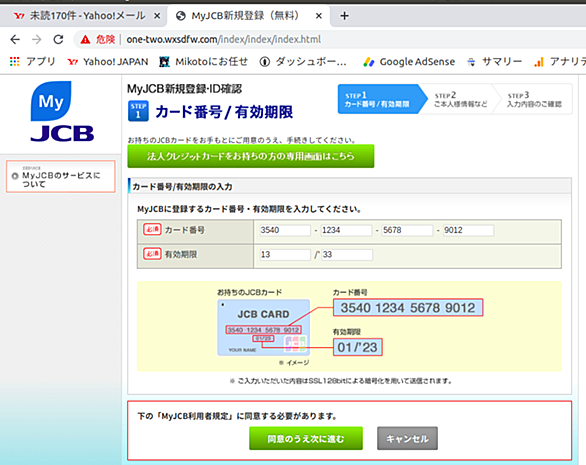Click the red 必須 badge beside 有効期限

pyautogui.click(x=152, y=254)
